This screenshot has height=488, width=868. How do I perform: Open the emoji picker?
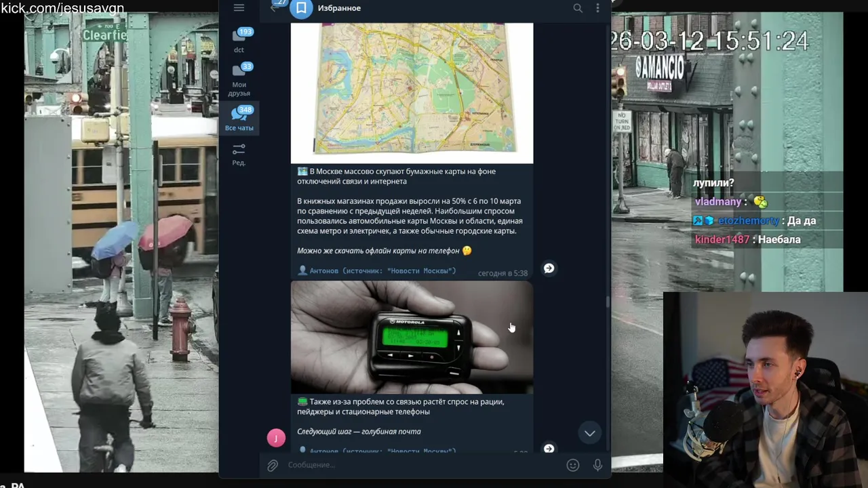(573, 465)
